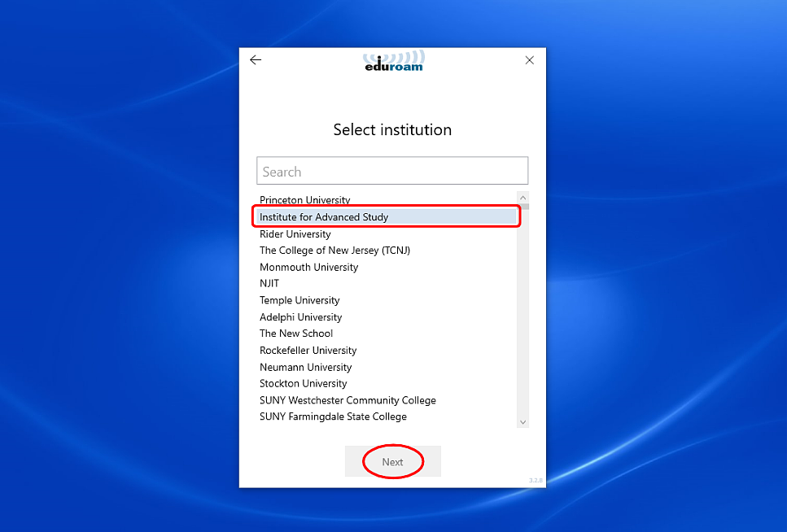Choose Neumann University
This screenshot has height=532, width=787.
coord(305,367)
